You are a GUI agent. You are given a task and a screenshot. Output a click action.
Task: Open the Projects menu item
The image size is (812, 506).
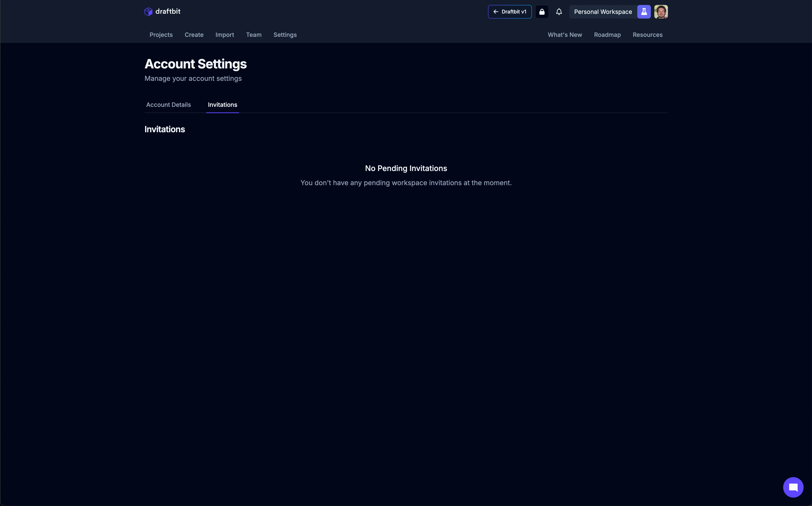coord(161,35)
